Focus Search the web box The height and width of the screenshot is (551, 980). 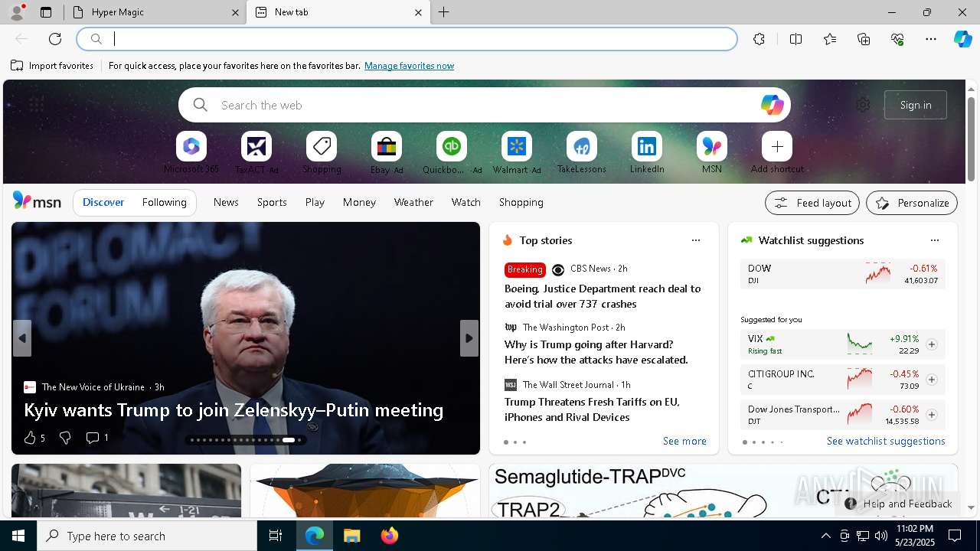[x=484, y=105]
